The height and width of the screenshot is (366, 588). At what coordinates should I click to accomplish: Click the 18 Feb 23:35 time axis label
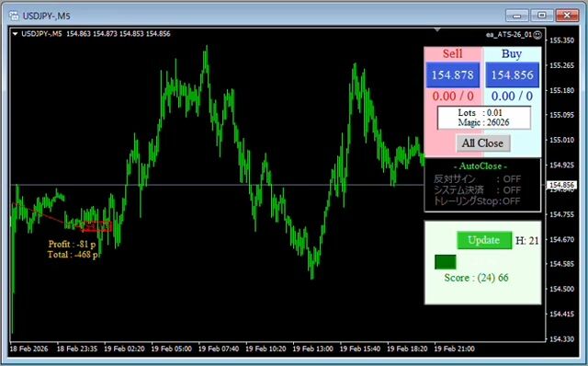(77, 349)
